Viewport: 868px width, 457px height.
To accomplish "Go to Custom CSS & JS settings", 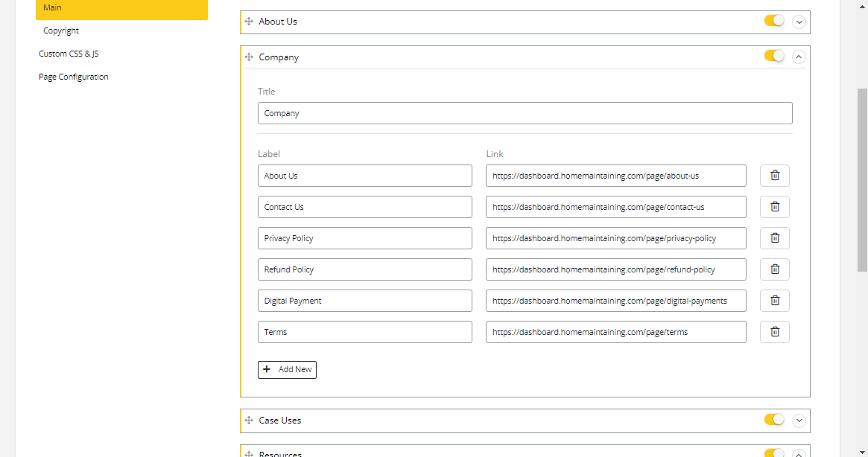I will tap(69, 54).
